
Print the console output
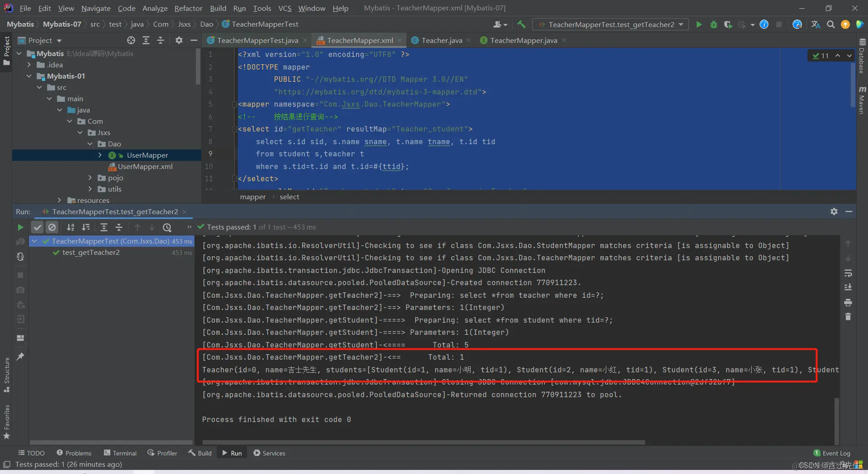point(848,302)
